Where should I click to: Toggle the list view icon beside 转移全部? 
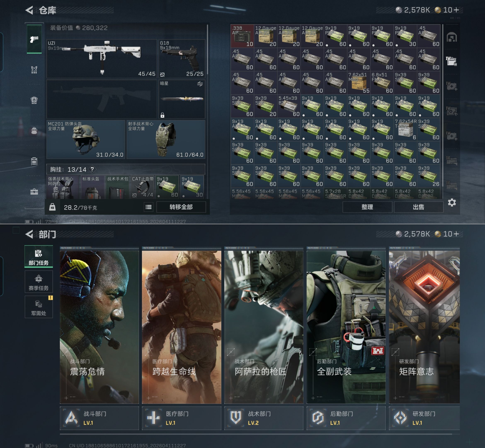tap(148, 207)
